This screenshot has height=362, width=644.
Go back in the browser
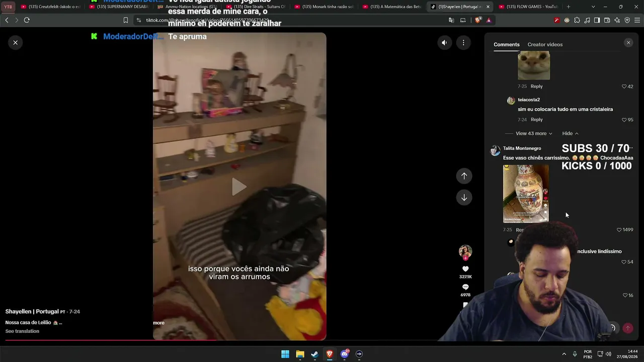pos(7,20)
